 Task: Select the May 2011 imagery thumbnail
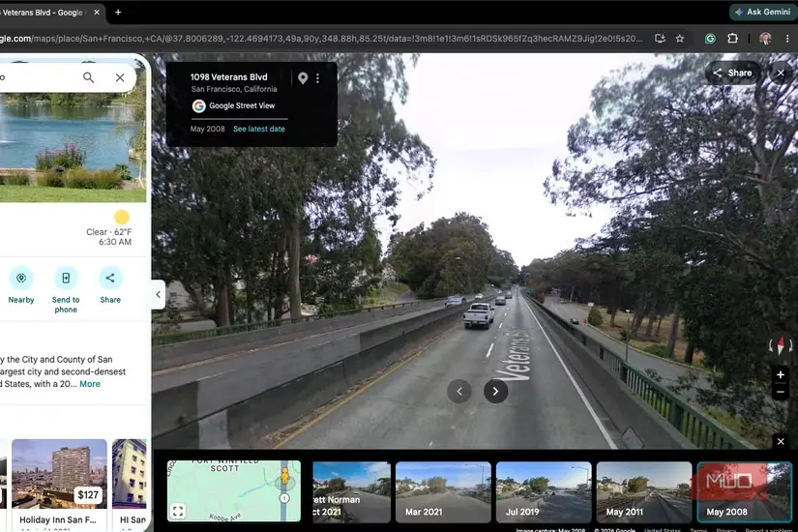point(644,491)
